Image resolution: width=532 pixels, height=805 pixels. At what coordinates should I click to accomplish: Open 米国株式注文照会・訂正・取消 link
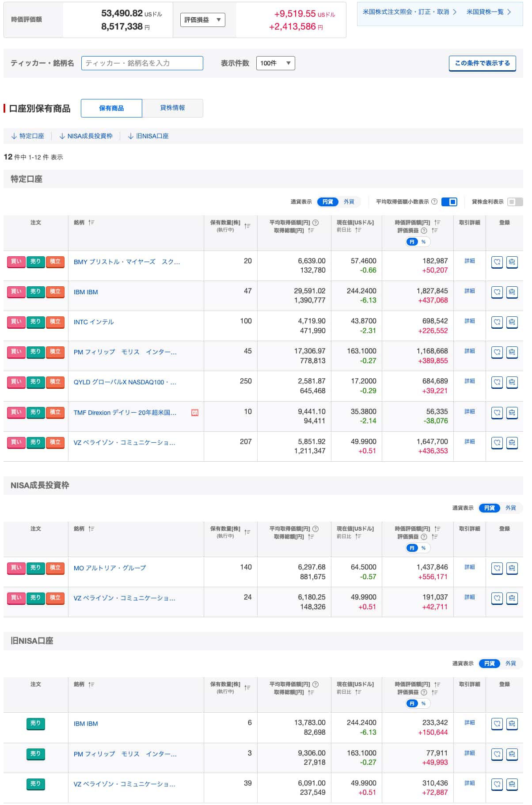point(409,12)
